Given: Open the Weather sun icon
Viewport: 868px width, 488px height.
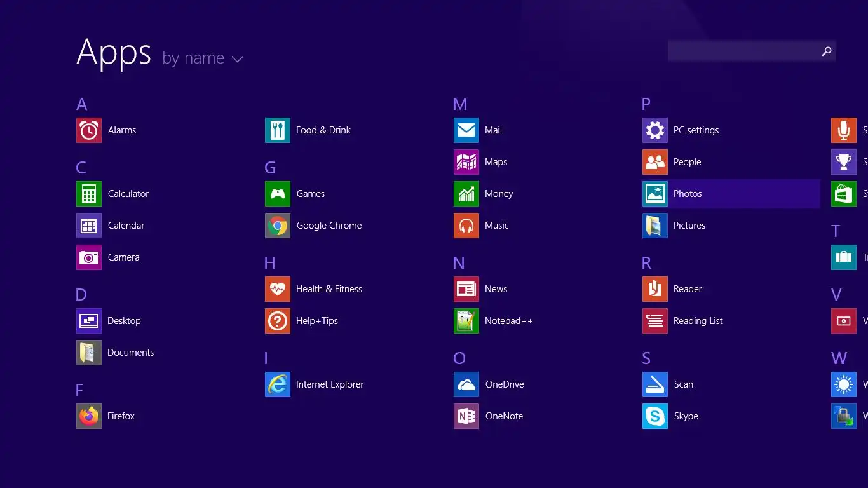Looking at the screenshot, I should click(844, 384).
